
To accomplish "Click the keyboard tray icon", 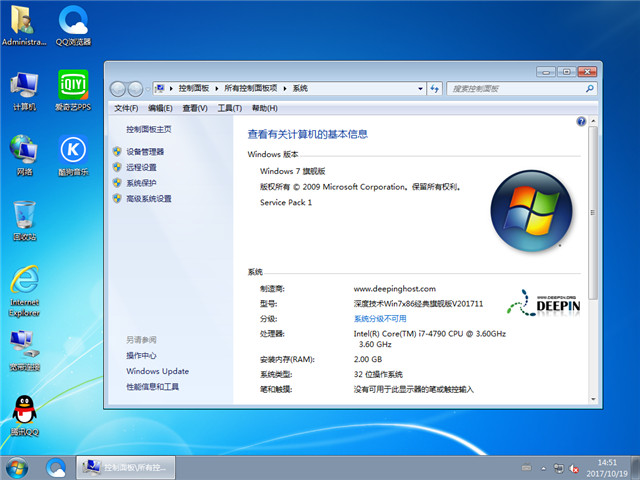I will 527,468.
